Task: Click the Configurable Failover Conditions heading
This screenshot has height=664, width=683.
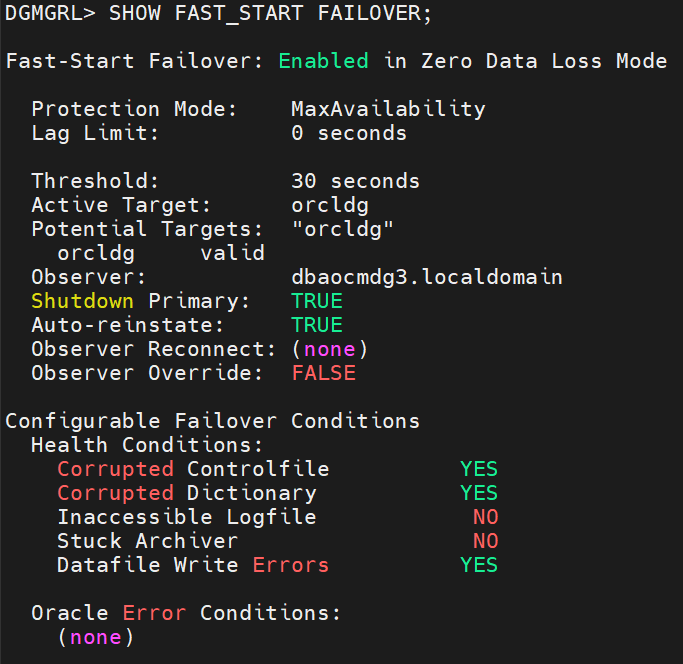Action: coord(213,421)
